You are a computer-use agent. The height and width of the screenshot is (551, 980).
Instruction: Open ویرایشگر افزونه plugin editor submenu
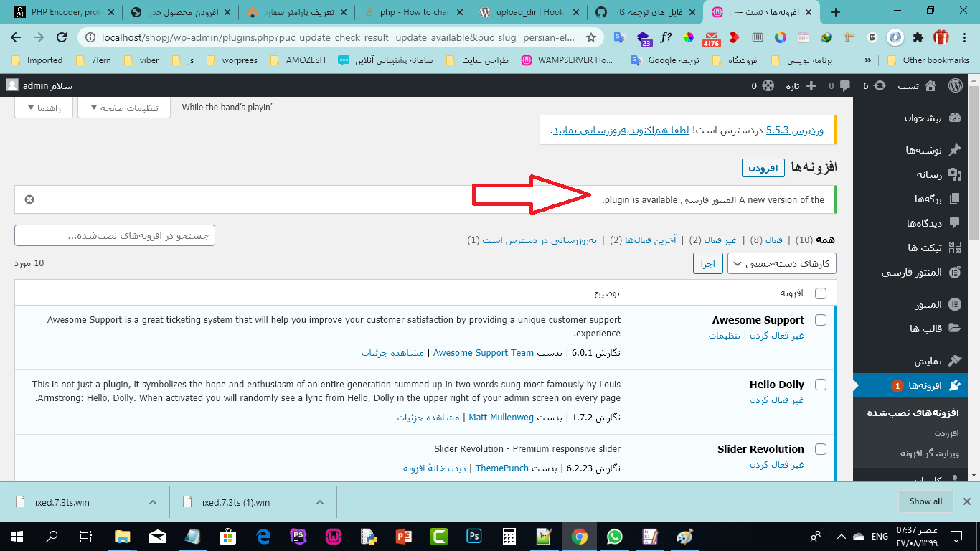click(x=930, y=453)
